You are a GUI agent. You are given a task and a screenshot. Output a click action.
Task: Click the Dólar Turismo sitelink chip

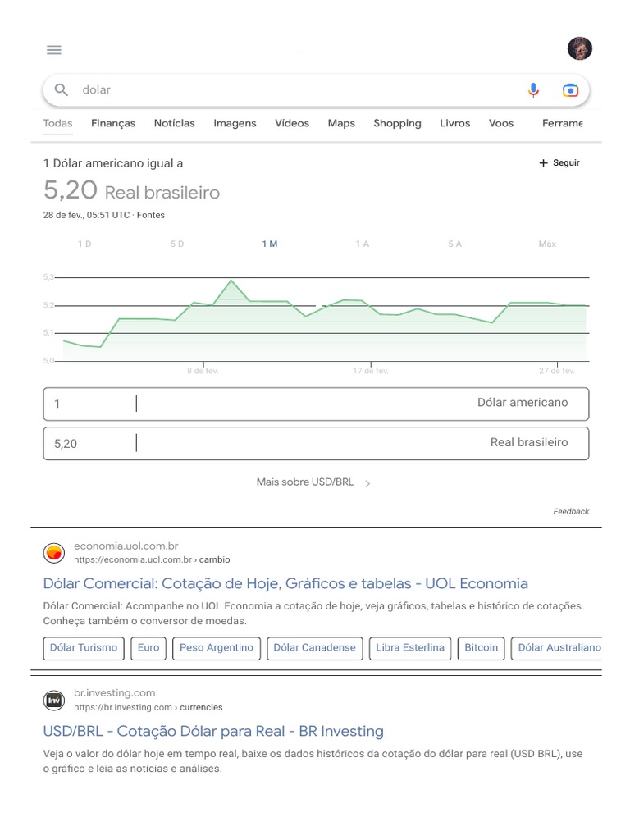[84, 648]
